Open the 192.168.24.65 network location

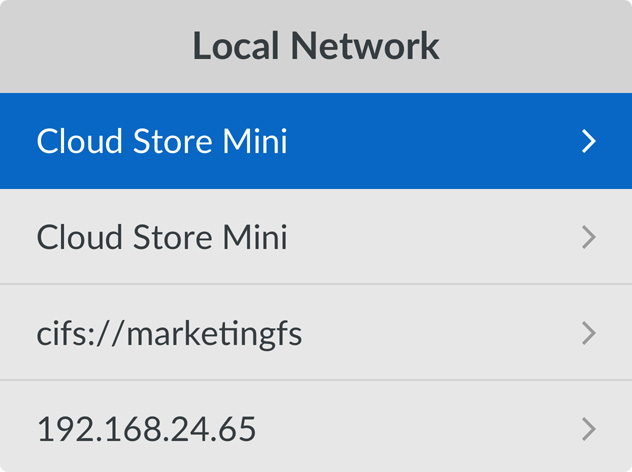click(x=316, y=426)
